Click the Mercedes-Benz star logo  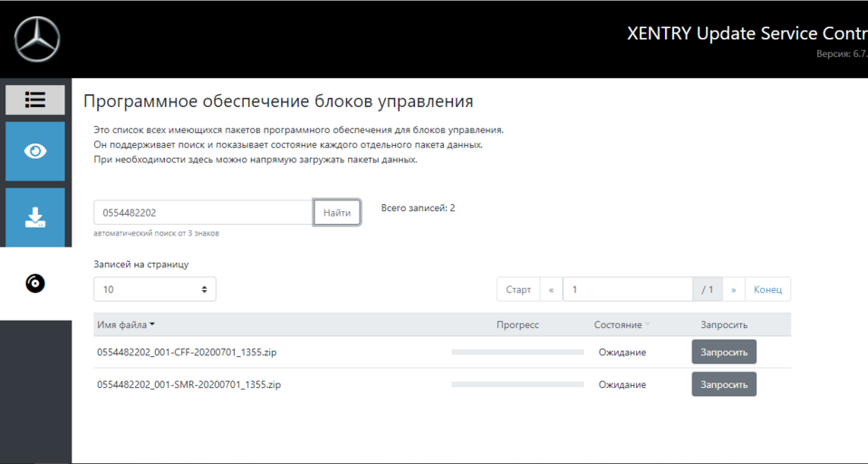click(36, 39)
